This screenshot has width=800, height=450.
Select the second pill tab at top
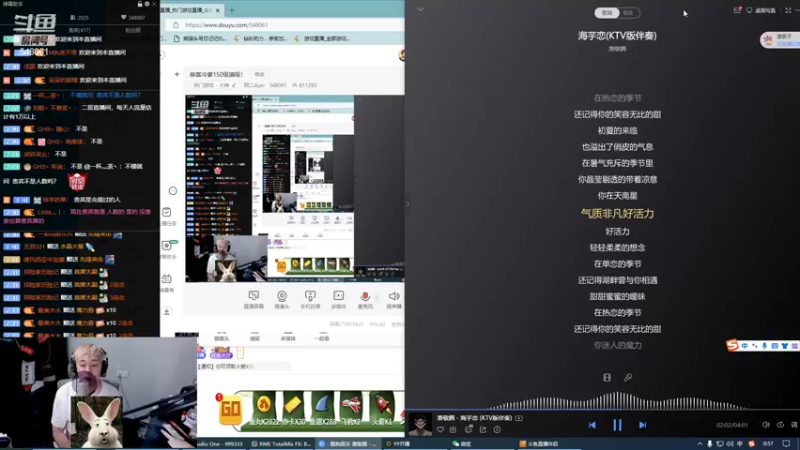(x=628, y=13)
